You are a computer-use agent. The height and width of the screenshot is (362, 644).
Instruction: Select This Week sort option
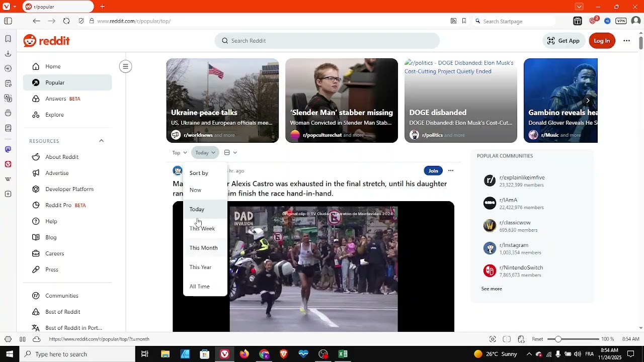pyautogui.click(x=205, y=228)
